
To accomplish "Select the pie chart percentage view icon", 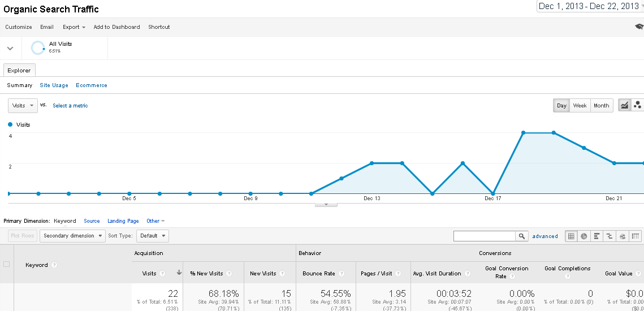I will 584,236.
